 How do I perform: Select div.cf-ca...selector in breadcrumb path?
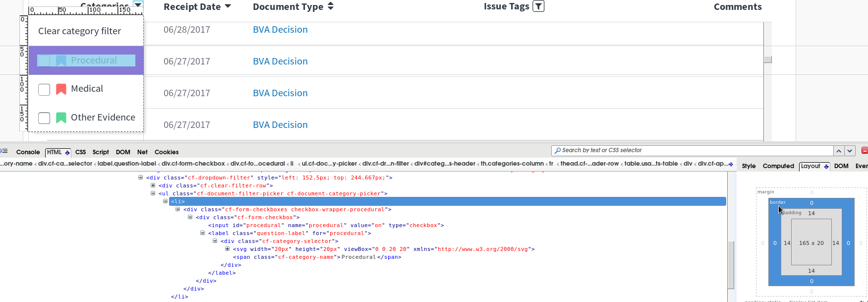(x=65, y=164)
